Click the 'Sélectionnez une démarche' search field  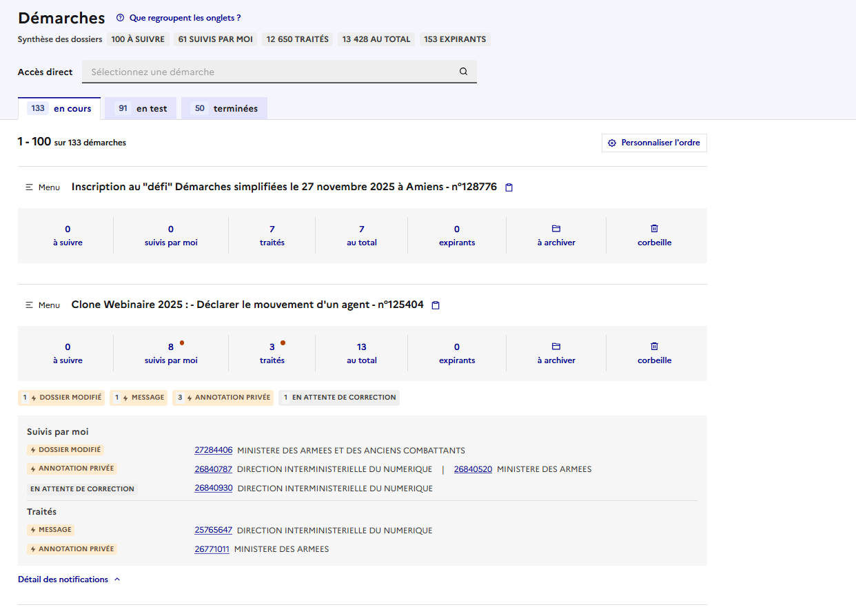(x=269, y=72)
